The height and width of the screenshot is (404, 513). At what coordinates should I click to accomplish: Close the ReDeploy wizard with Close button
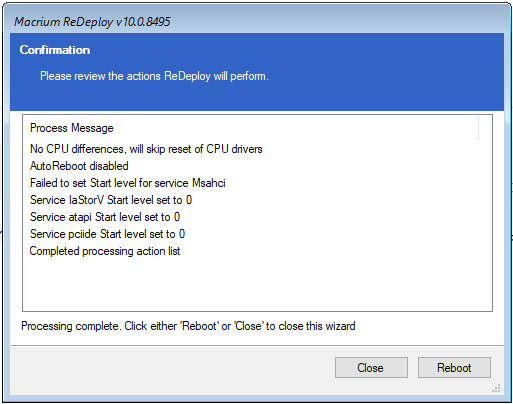[x=371, y=367]
